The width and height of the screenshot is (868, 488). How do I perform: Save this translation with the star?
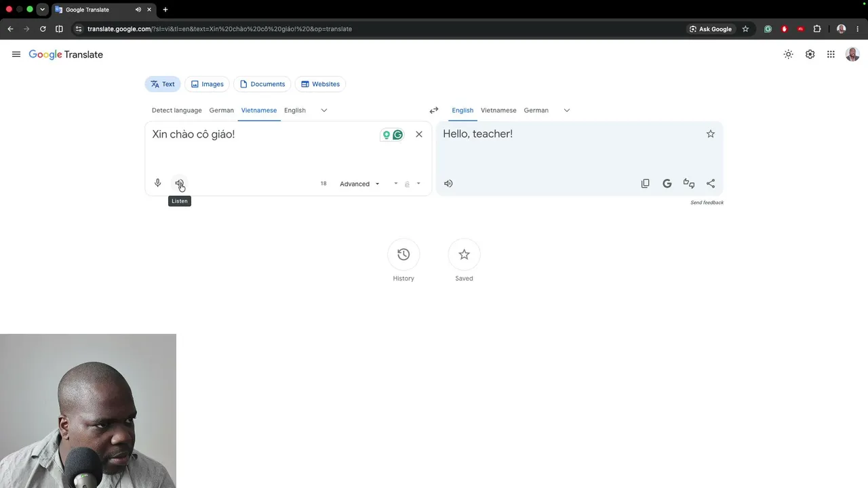(x=711, y=134)
